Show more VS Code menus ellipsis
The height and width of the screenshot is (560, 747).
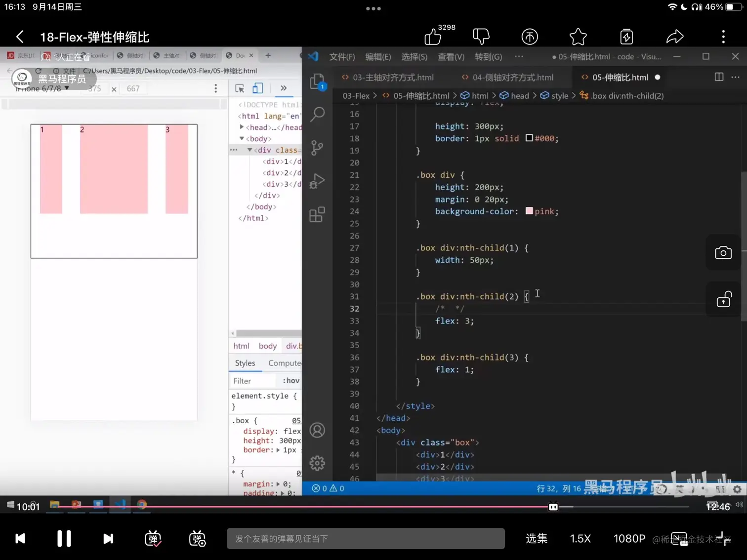519,56
